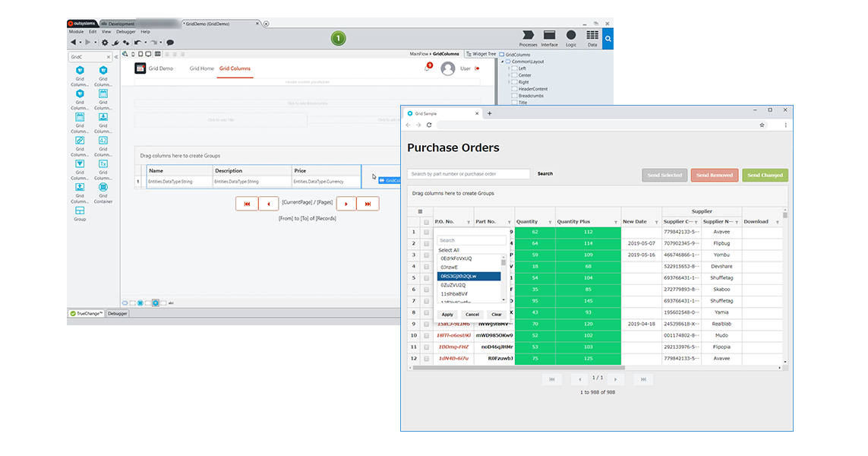Open the Data layer
Image resolution: width=868 pixels, height=456 pixels.
pyautogui.click(x=592, y=36)
